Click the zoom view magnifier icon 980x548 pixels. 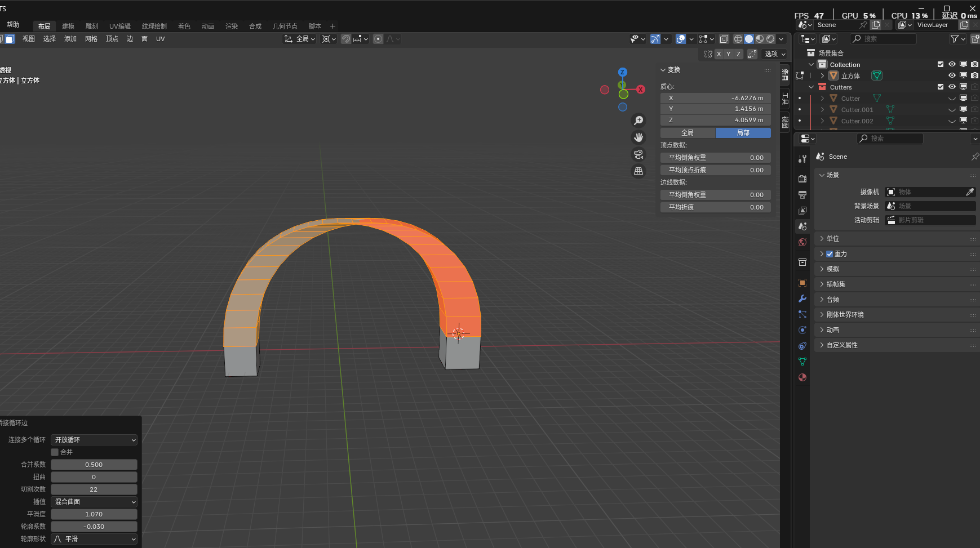[x=638, y=121]
